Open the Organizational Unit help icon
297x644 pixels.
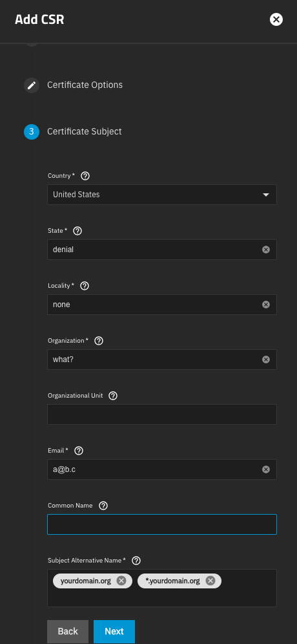(x=113, y=396)
